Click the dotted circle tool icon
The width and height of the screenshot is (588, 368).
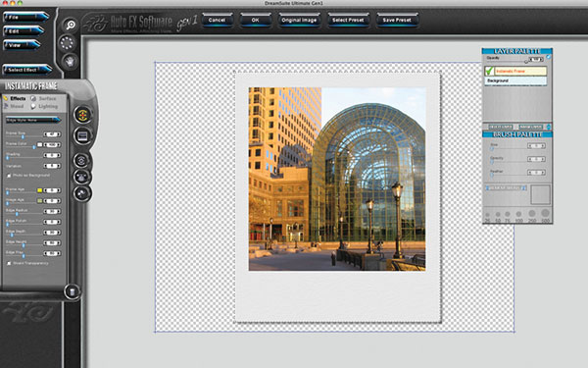point(68,43)
